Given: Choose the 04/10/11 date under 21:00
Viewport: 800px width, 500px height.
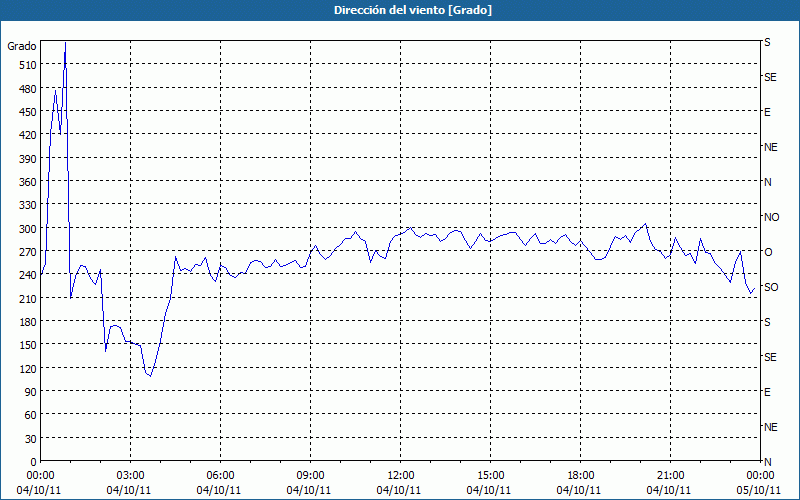Looking at the screenshot, I should click(x=669, y=490).
